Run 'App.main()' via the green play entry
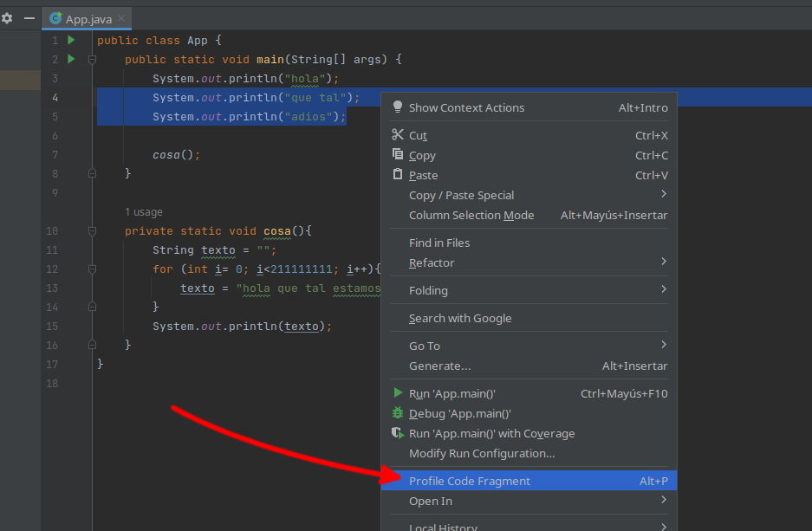 click(x=451, y=393)
